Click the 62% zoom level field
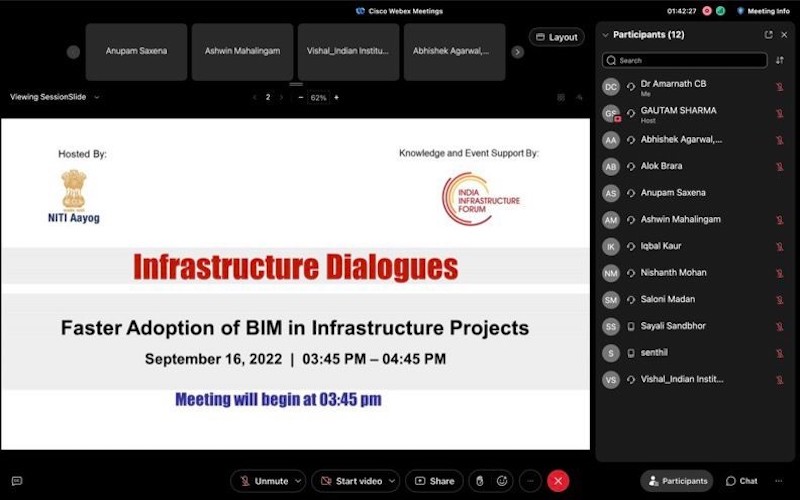The width and height of the screenshot is (800, 500). tap(318, 97)
